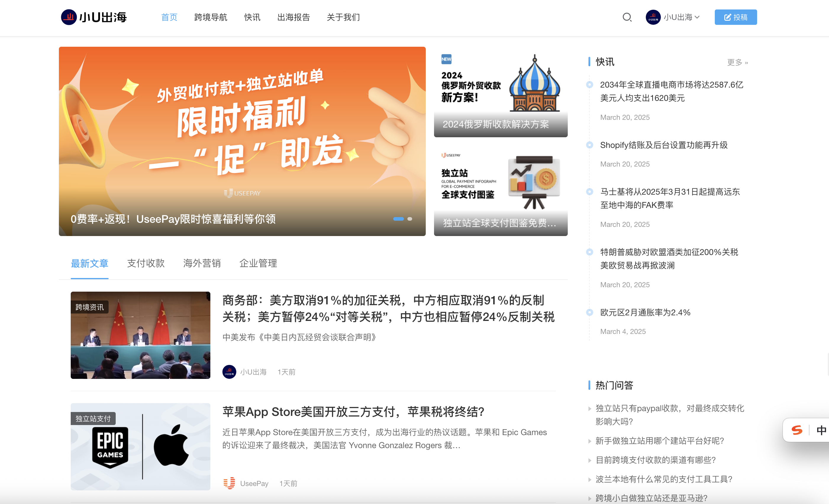This screenshot has width=829, height=504.
Task: Click the UseePay author logo icon
Action: click(x=229, y=483)
